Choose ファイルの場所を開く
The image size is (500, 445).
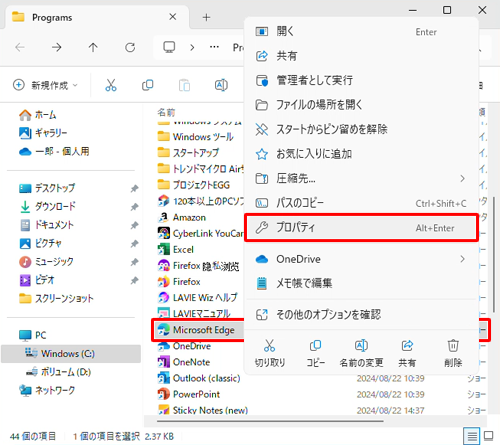[x=362, y=105]
